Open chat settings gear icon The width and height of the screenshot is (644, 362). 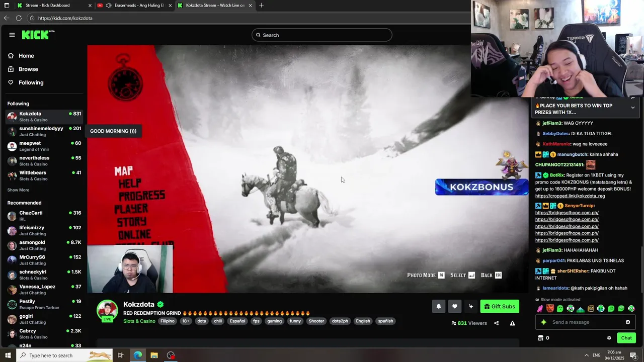click(609, 338)
